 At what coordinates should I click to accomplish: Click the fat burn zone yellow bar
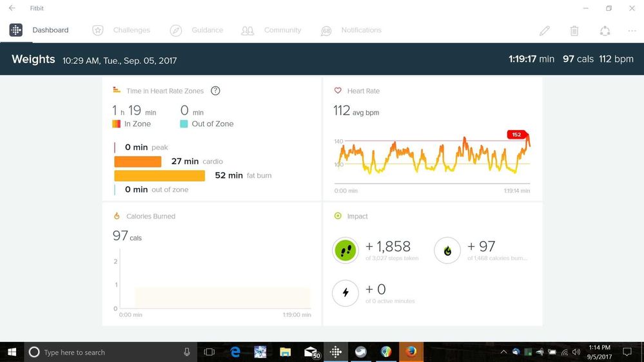point(159,176)
